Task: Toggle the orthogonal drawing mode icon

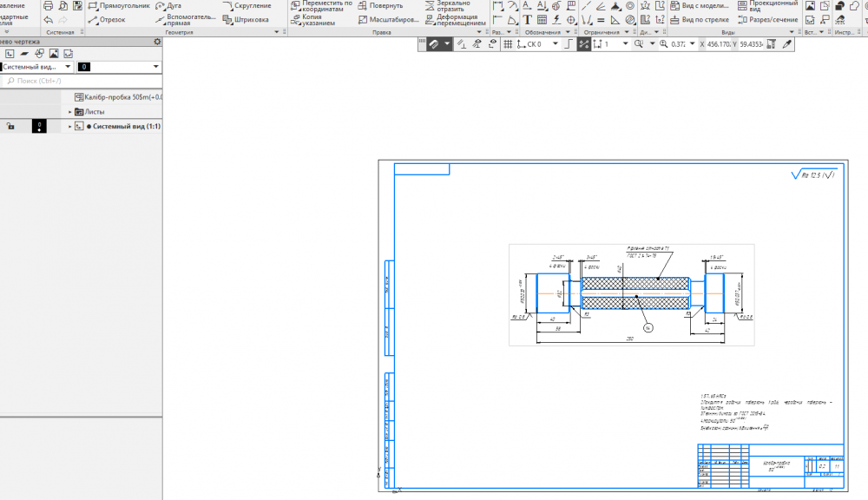Action: (x=567, y=43)
